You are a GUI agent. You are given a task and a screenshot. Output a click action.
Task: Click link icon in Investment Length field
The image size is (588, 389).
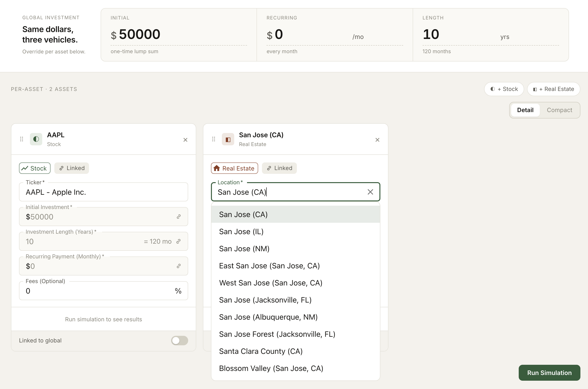click(x=178, y=241)
